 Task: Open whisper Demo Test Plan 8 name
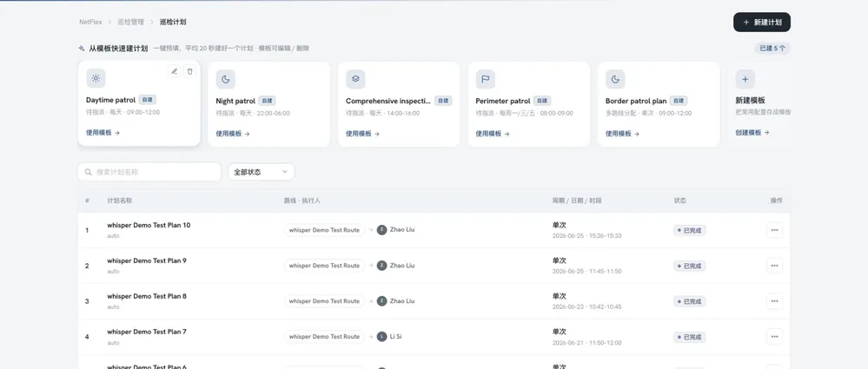(147, 296)
